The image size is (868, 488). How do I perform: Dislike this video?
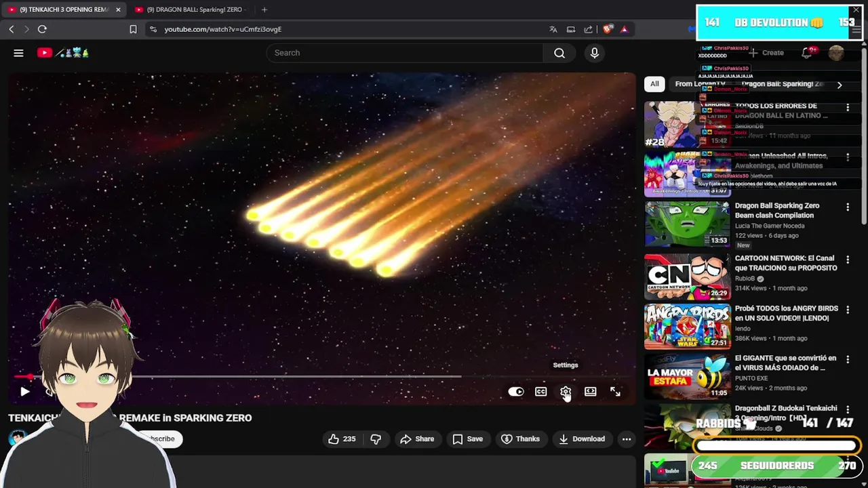[375, 439]
